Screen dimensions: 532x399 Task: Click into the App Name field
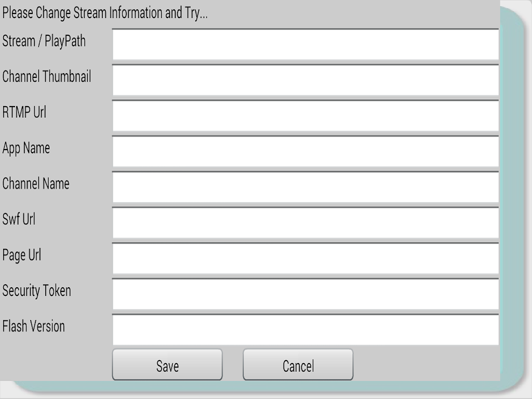point(305,152)
